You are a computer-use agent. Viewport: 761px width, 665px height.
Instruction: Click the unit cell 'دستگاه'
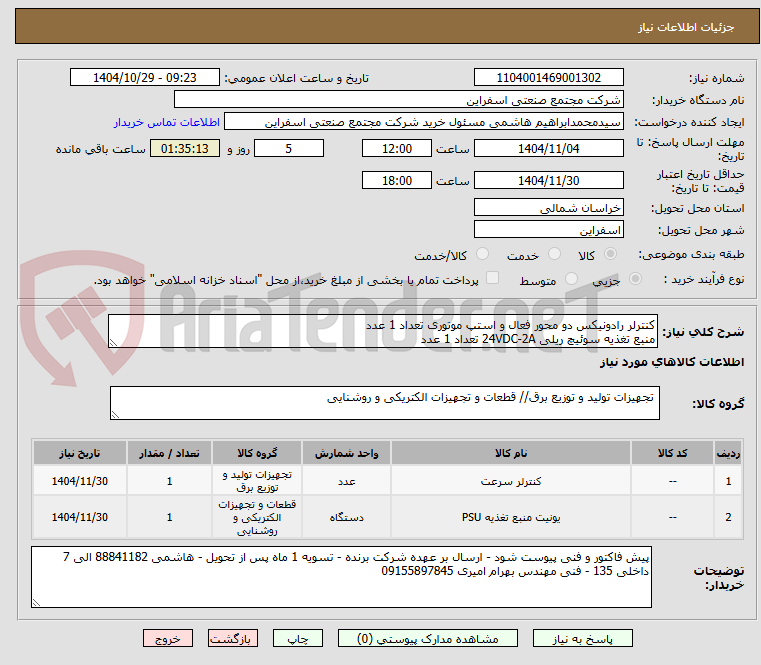(347, 517)
